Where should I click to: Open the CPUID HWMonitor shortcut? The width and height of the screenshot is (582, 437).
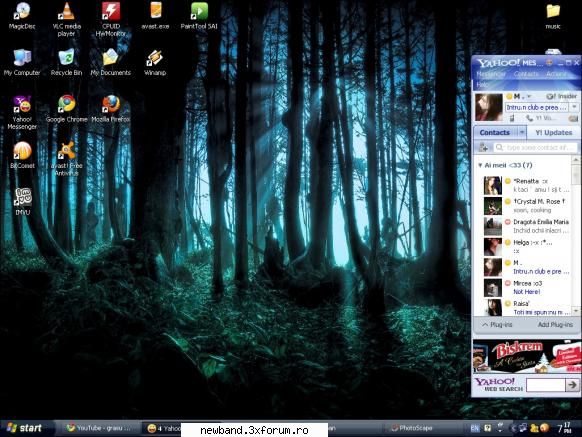click(x=111, y=19)
